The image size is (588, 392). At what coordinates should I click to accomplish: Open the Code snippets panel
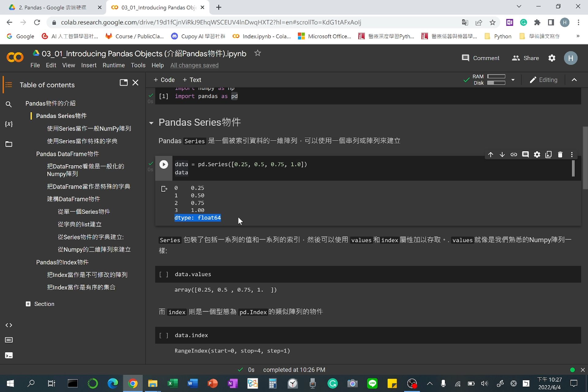pos(9,325)
